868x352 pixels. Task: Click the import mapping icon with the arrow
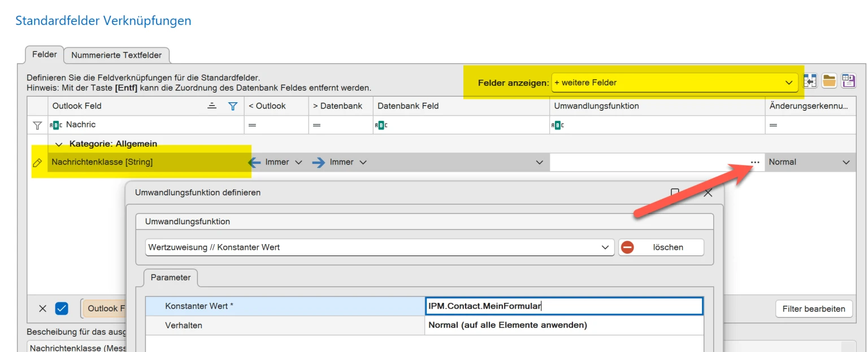(x=809, y=81)
